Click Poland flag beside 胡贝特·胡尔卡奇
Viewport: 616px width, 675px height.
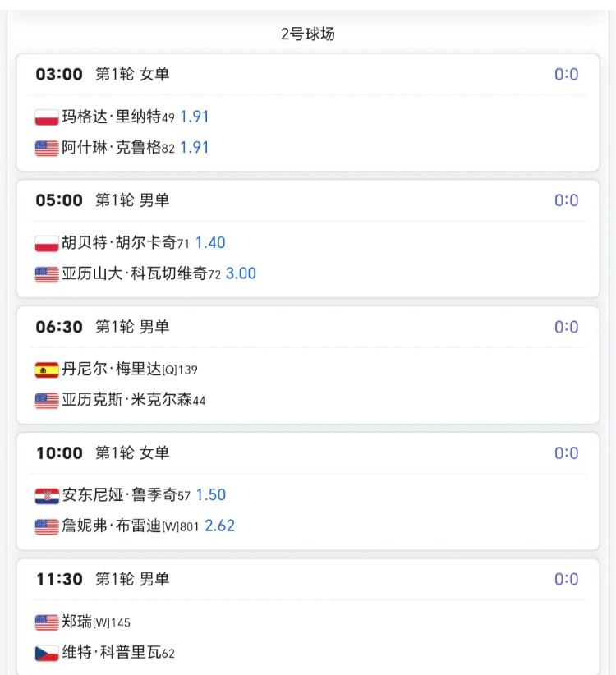click(x=47, y=244)
